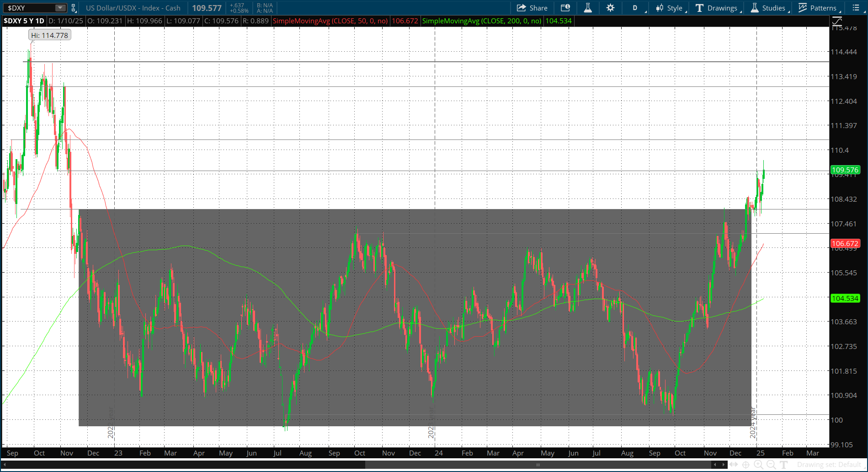Screen dimensions: 868x472
Task: Click scroll arrow at far left of bottom bar
Action: 5,465
